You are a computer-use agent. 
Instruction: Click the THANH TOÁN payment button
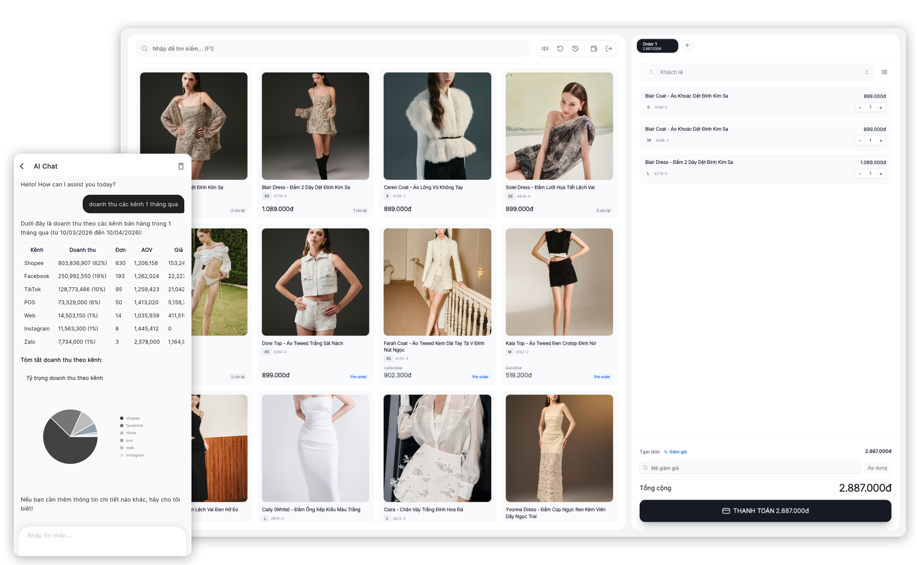765,511
